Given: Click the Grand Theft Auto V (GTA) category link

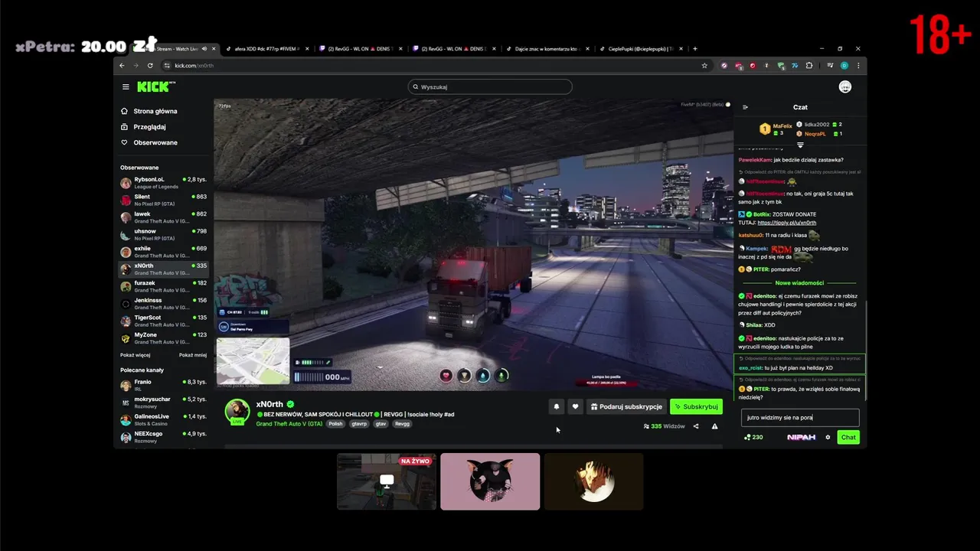Looking at the screenshot, I should coord(289,424).
